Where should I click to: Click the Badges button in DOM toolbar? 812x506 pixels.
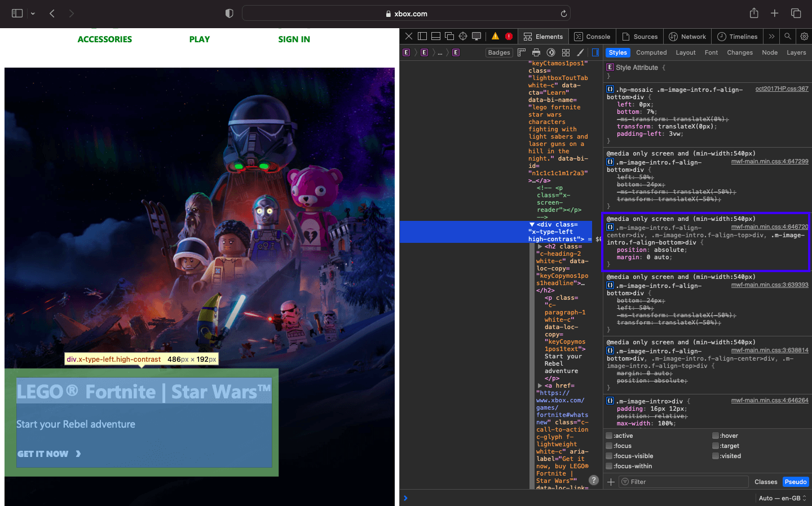pyautogui.click(x=499, y=52)
